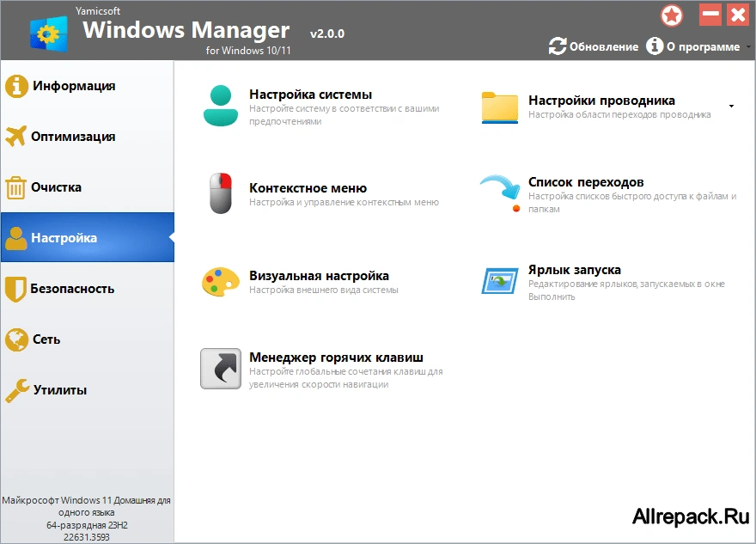
Task: Click description 'Настройка и управление контекстным меню'
Action: point(344,202)
